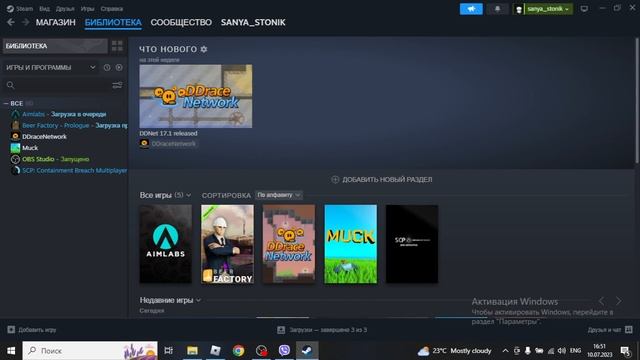The width and height of the screenshot is (640, 360).
Task: Open the DDrace Network game cover
Action: 289,244
